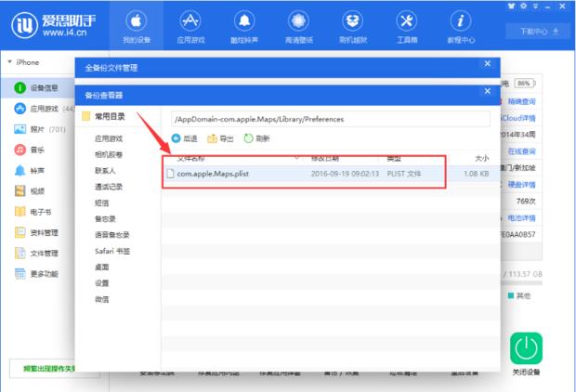Sort by the 文件名称 column header
The height and width of the screenshot is (392, 576).
pos(190,158)
